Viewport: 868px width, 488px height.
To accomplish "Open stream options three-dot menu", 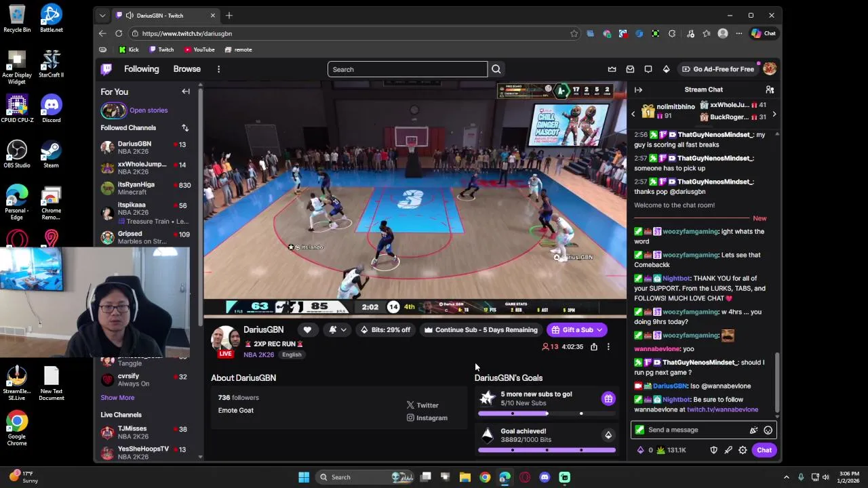I will coord(608,347).
